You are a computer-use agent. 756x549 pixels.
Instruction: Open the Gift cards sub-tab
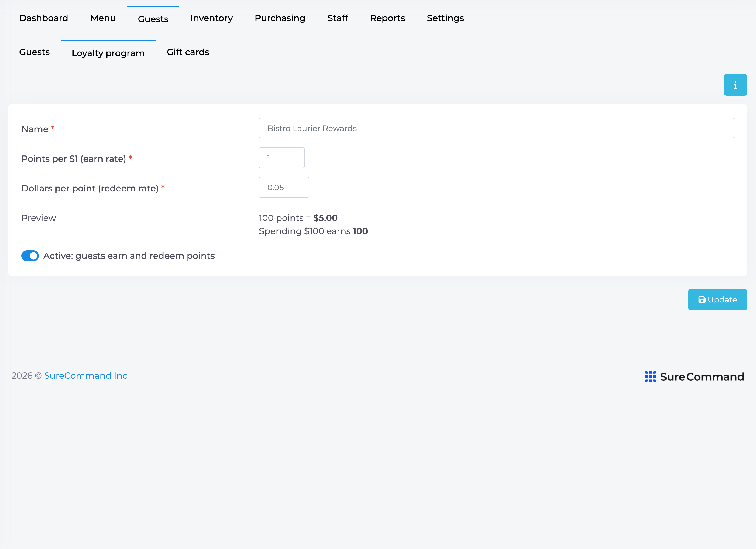[x=188, y=52]
